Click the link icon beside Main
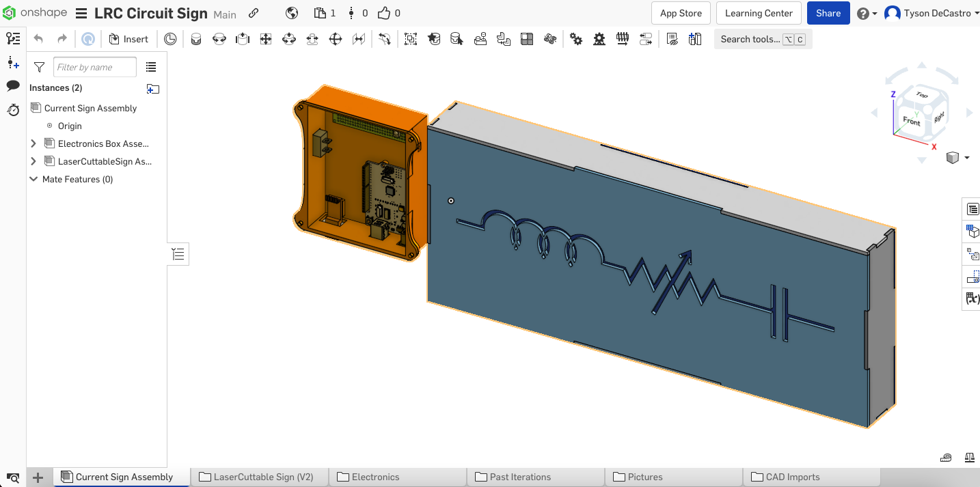Image resolution: width=980 pixels, height=487 pixels. click(254, 13)
